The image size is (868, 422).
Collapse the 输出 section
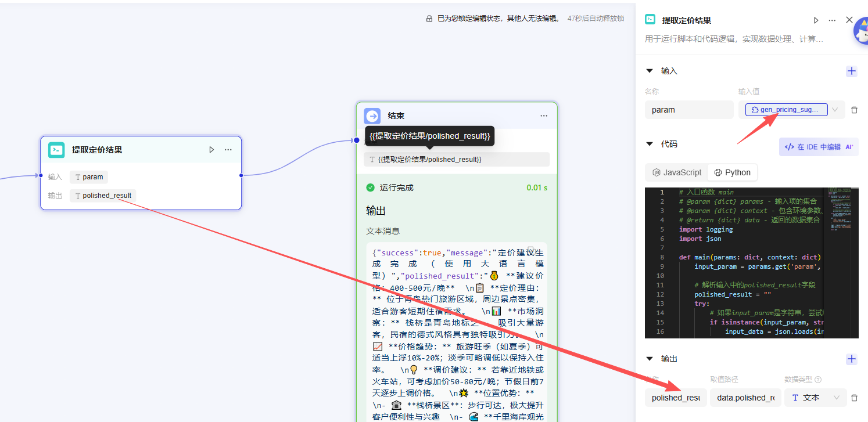coord(650,359)
